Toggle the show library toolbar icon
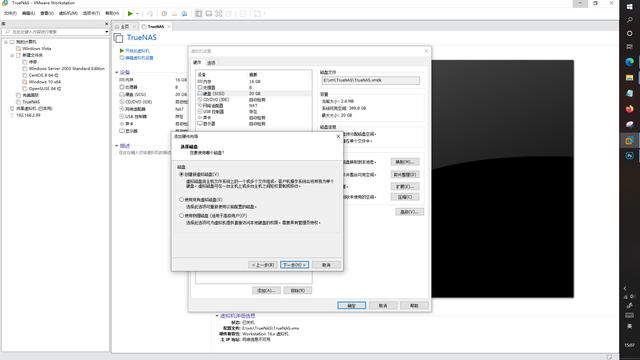This screenshot has height=360, width=640. tap(198, 13)
